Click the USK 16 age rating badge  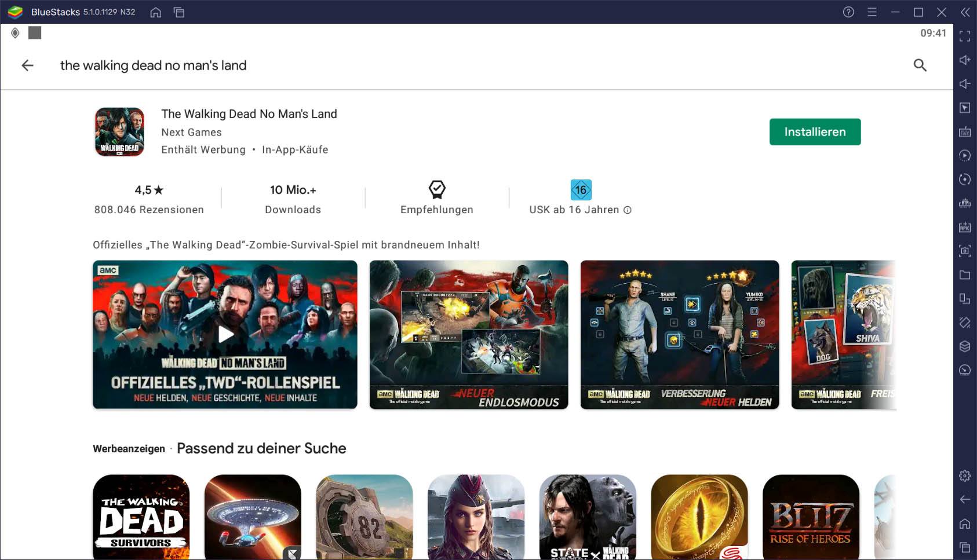(x=581, y=190)
